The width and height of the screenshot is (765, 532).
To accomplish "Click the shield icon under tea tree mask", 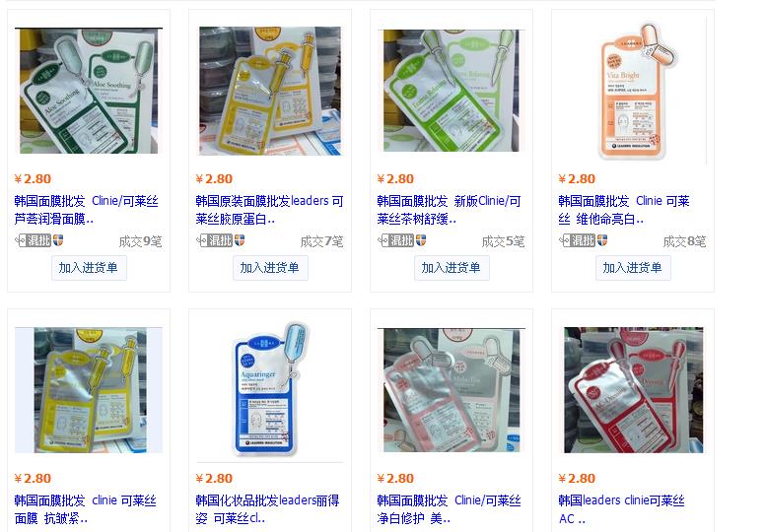I will pyautogui.click(x=421, y=240).
